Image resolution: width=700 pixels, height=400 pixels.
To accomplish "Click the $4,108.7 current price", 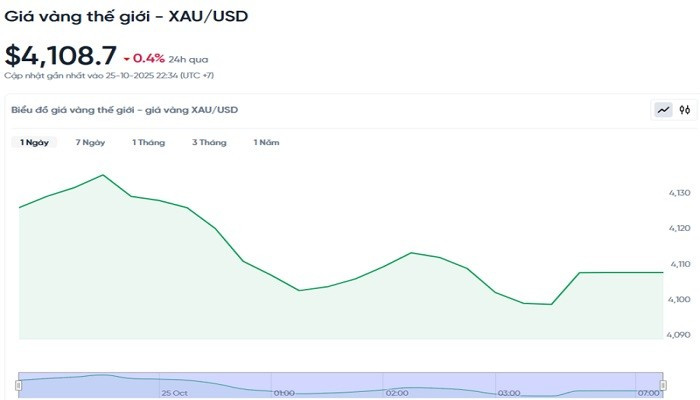I will click(x=61, y=55).
